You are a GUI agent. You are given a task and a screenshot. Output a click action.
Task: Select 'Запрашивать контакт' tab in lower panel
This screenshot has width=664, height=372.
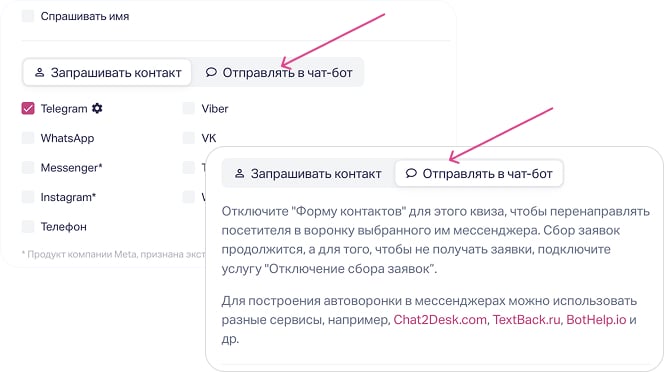click(308, 173)
